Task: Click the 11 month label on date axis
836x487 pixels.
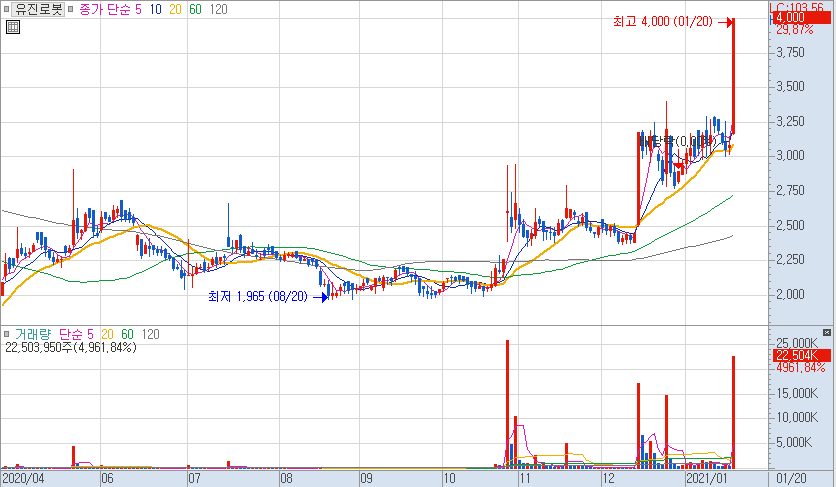Action: tap(525, 478)
